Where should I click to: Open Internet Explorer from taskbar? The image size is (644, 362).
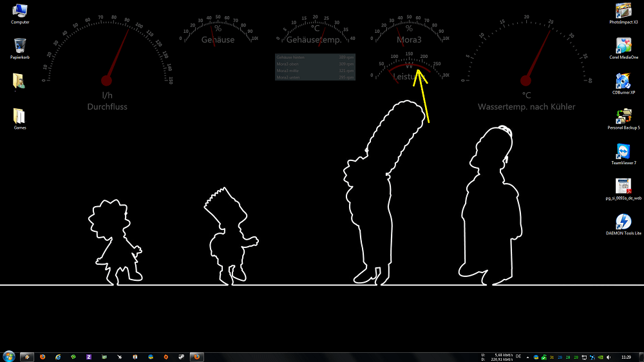(x=58, y=357)
